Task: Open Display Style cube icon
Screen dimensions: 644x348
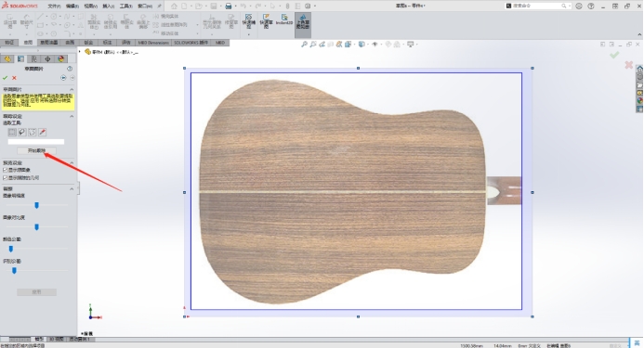Action: point(361,45)
